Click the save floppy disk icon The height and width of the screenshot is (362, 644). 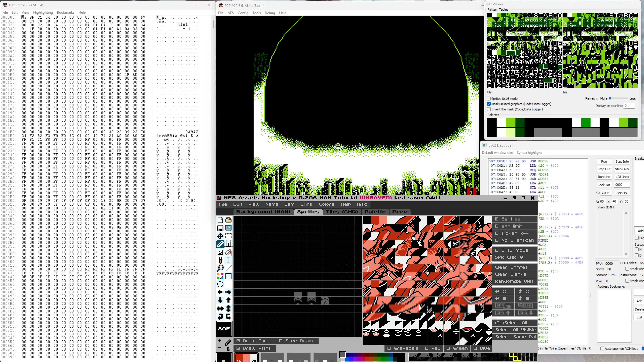click(220, 228)
